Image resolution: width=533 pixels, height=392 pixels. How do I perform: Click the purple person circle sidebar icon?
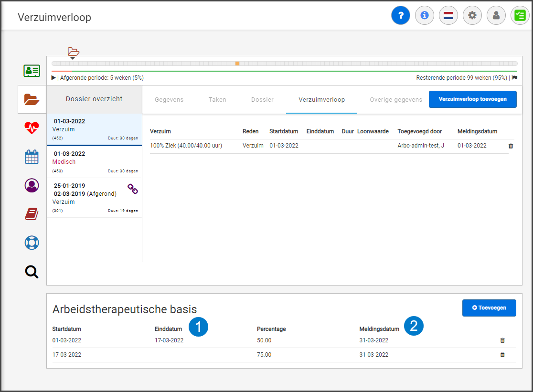(x=32, y=185)
